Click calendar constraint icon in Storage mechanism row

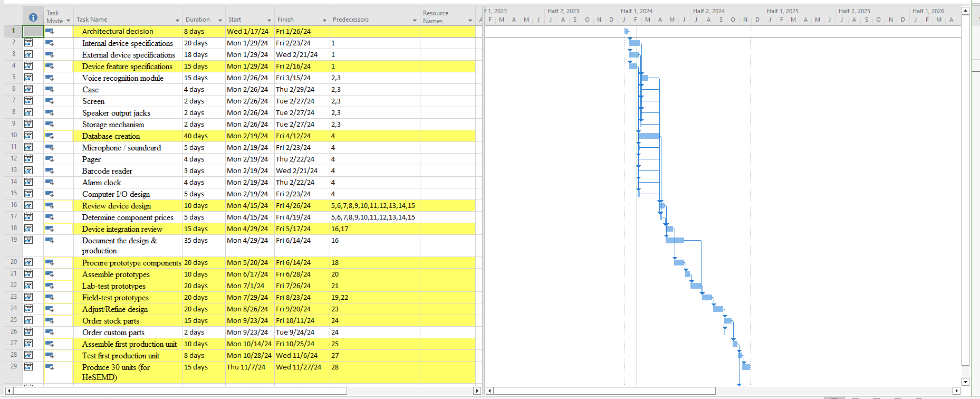click(x=28, y=124)
